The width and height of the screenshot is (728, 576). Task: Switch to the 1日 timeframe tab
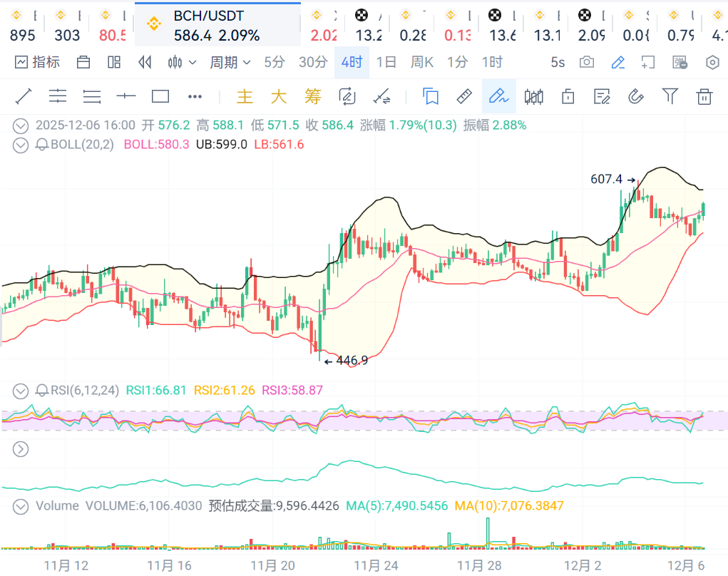[386, 62]
